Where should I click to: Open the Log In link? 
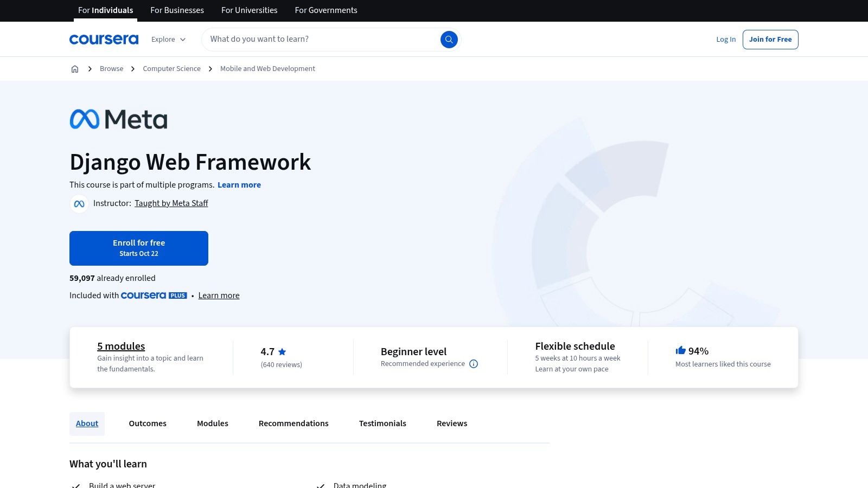click(725, 40)
